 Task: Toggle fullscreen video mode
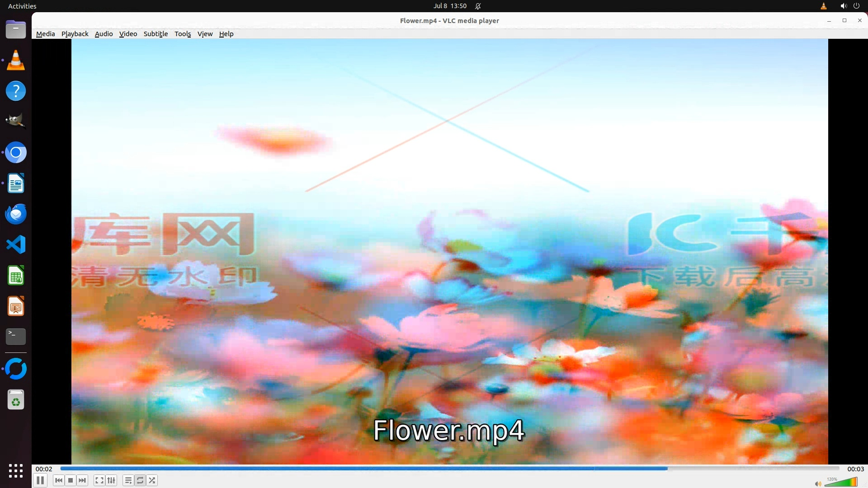[x=99, y=480]
